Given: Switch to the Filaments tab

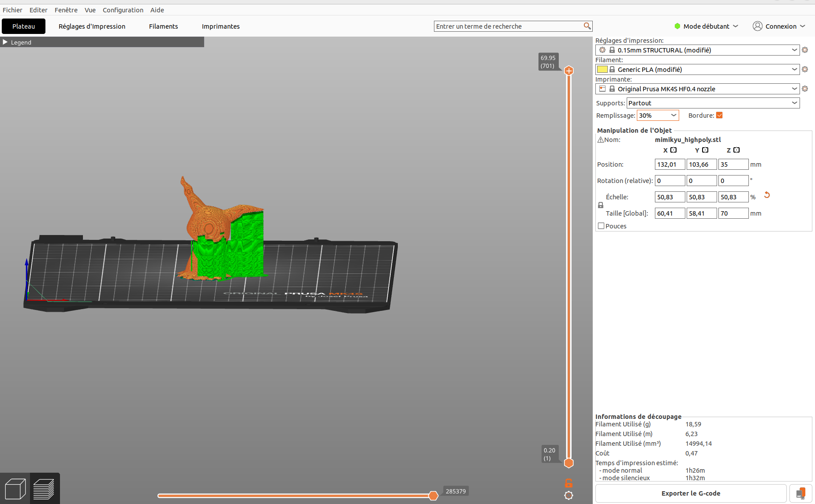Looking at the screenshot, I should [164, 26].
